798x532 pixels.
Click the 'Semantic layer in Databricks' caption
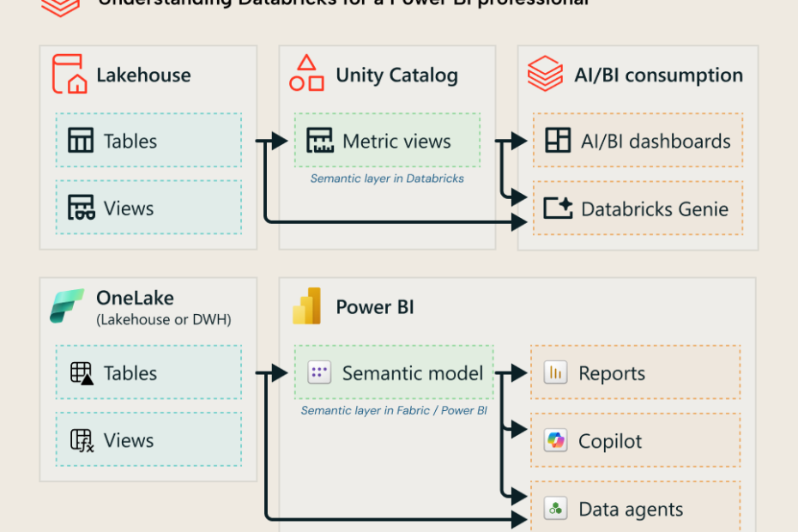[x=387, y=178]
